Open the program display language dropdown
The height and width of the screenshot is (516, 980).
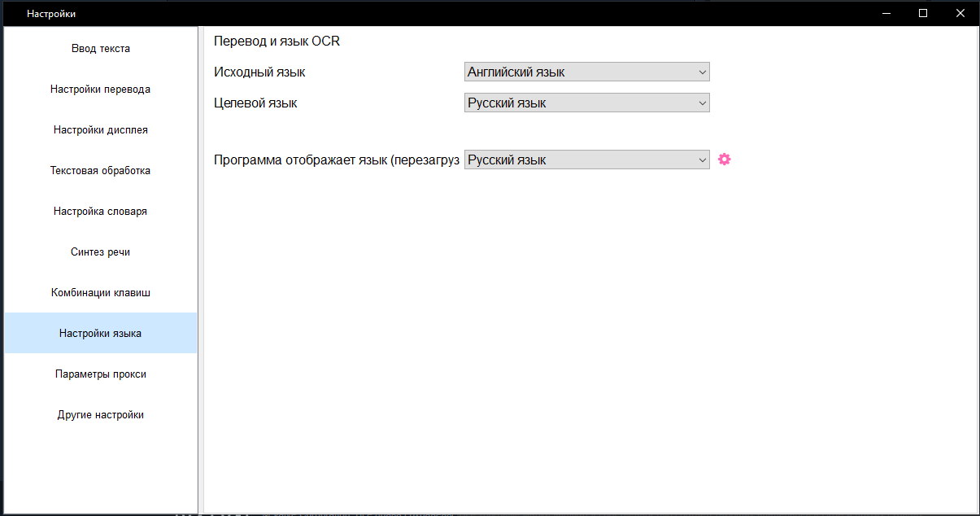coord(586,160)
